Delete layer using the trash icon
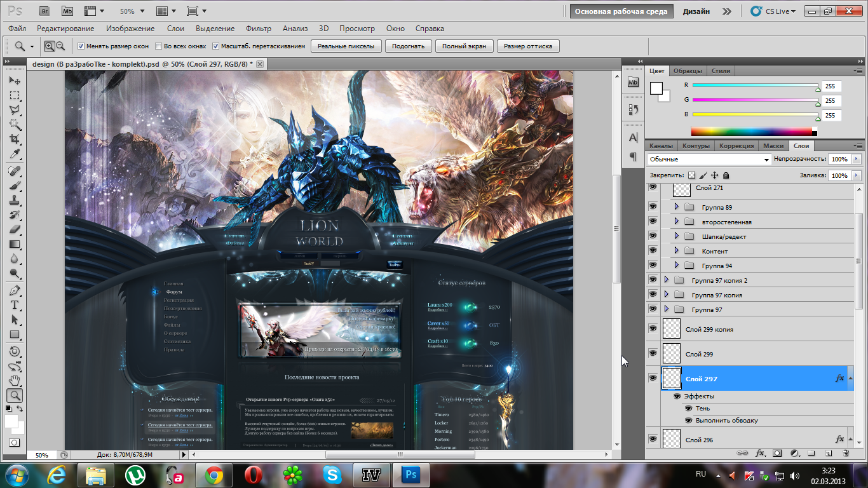Screen dimensions: 868x488 (846, 453)
